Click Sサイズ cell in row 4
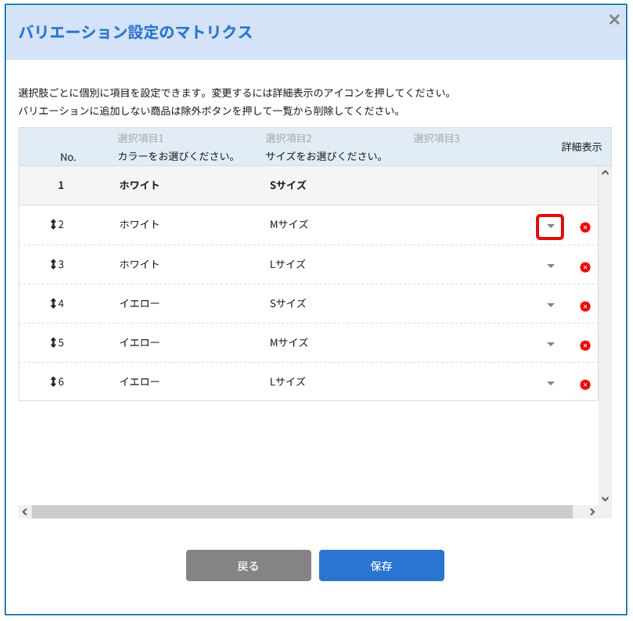Screen dimensions: 633x621 [x=288, y=303]
